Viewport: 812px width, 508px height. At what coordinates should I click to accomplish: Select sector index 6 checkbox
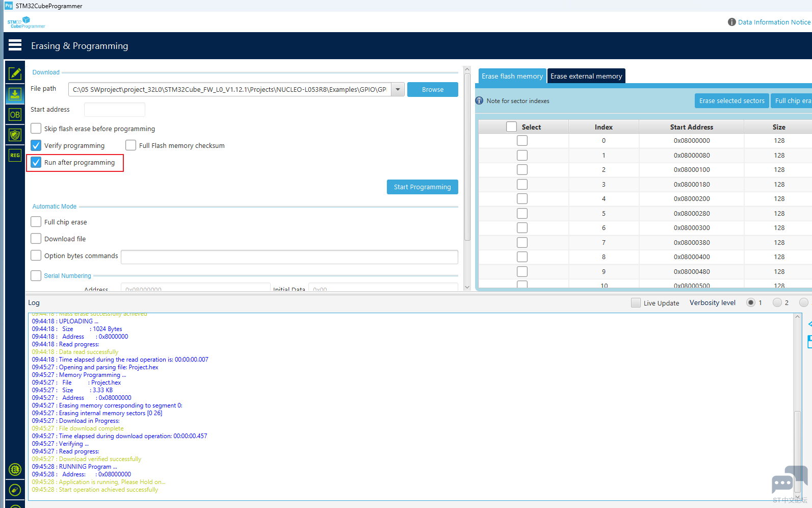(x=522, y=227)
